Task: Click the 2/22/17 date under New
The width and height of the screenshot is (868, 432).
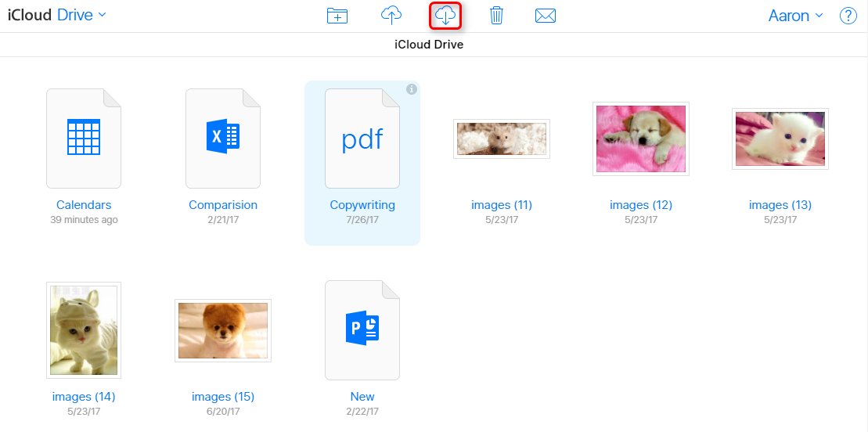Action: (362, 412)
